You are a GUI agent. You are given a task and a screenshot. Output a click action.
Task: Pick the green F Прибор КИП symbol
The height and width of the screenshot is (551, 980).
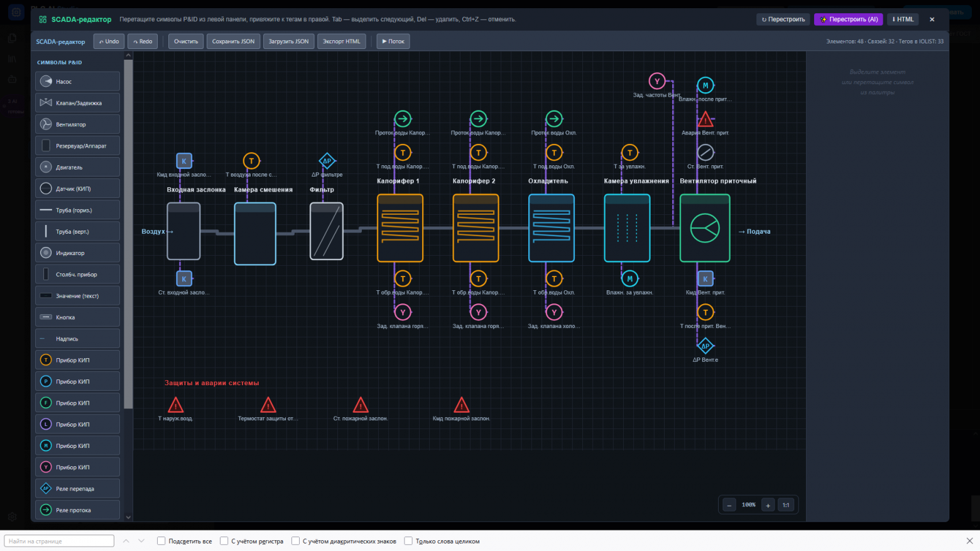pyautogui.click(x=77, y=402)
